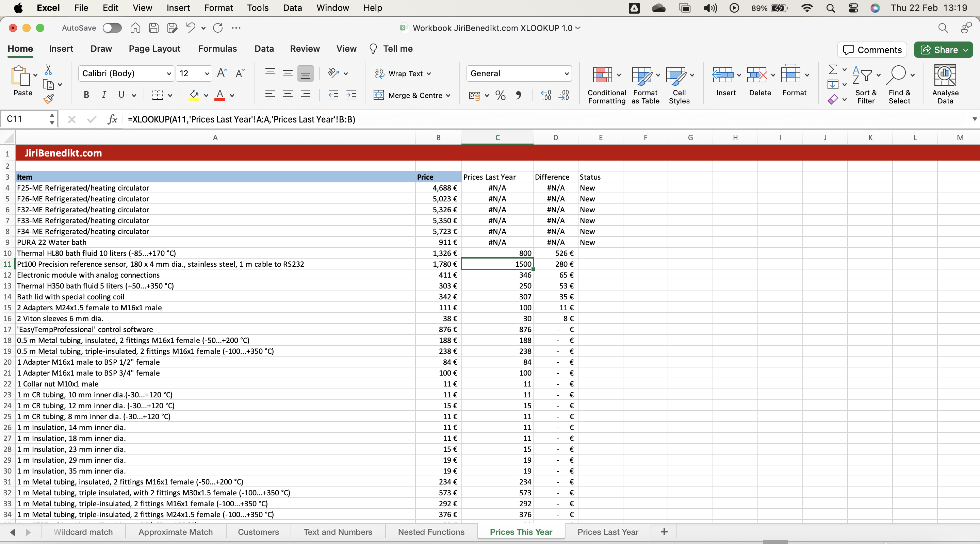980x544 pixels.
Task: Align text right in ribbon
Action: [x=306, y=95]
